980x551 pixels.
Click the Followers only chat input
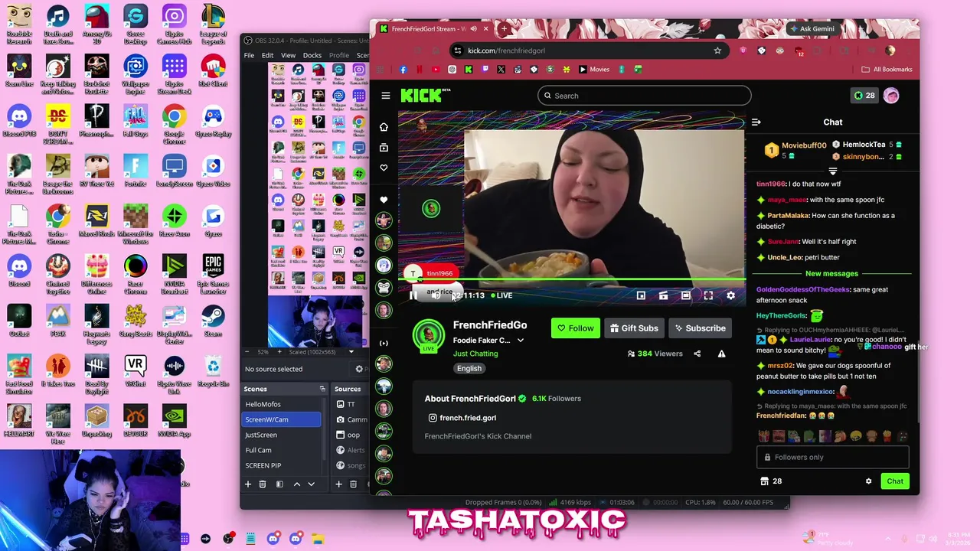[832, 457]
